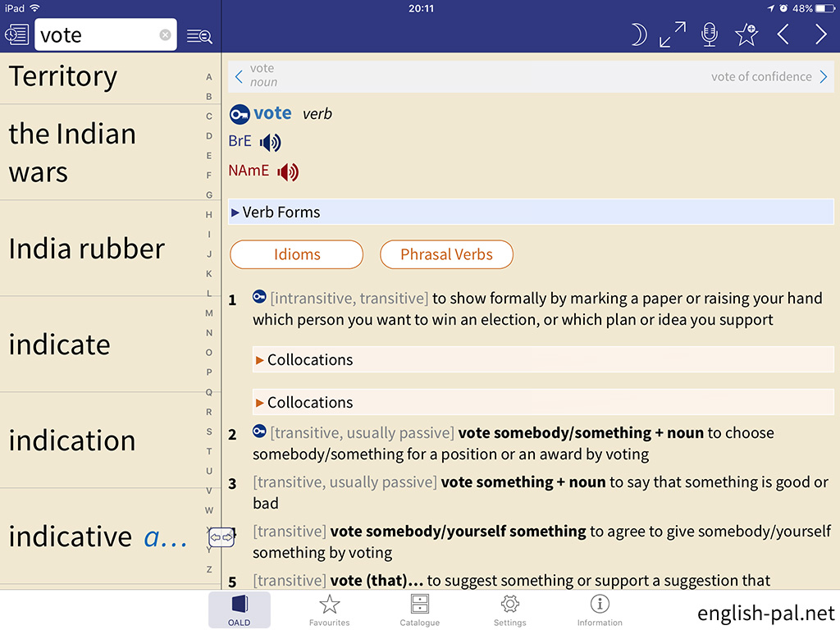Clear the search field text

point(165,35)
